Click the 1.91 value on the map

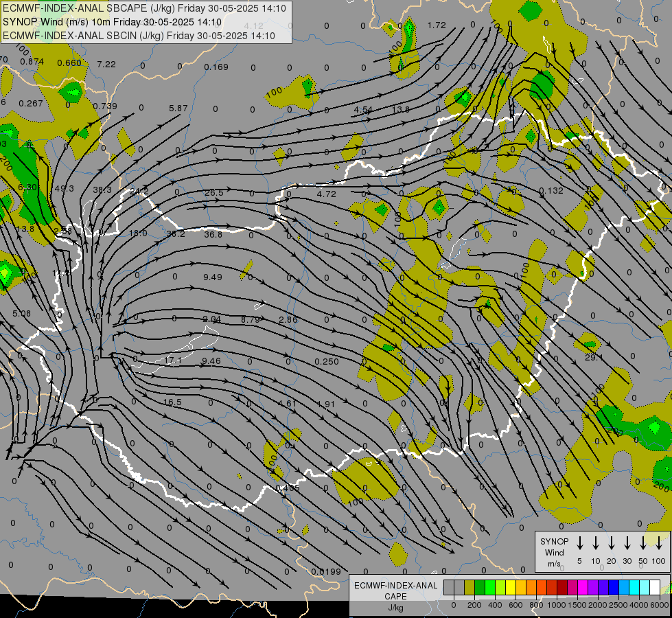[x=326, y=404]
